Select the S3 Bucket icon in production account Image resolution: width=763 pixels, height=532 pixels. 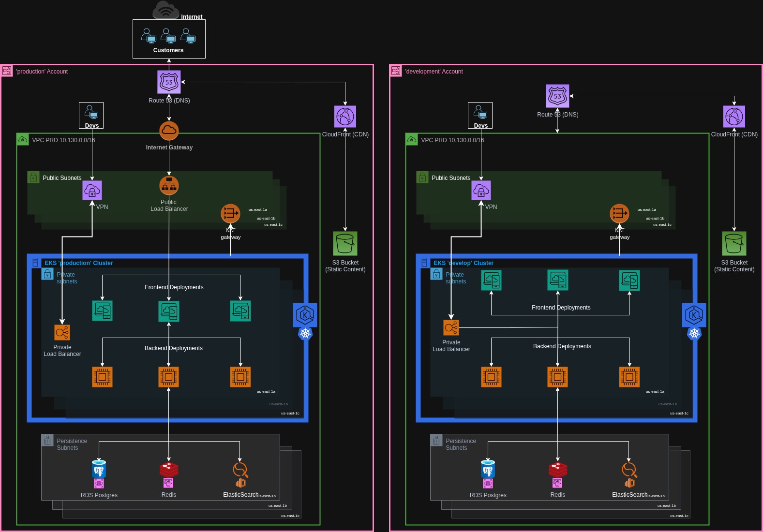345,243
